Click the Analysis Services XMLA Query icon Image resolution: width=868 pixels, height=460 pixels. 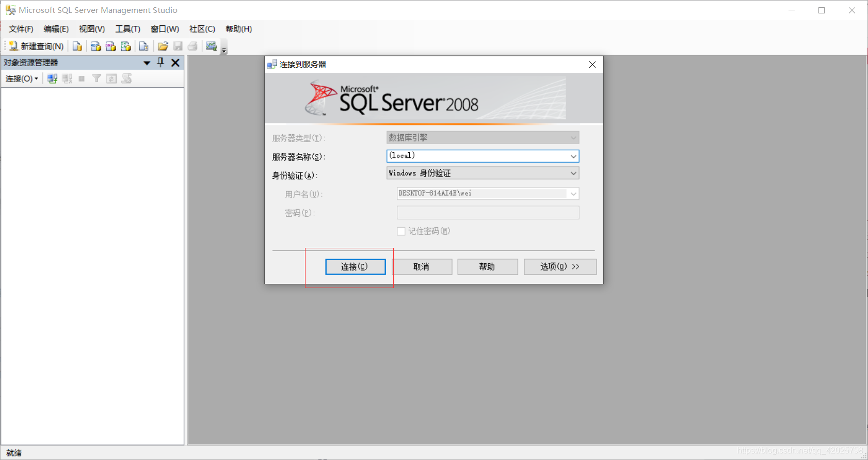pyautogui.click(x=125, y=46)
